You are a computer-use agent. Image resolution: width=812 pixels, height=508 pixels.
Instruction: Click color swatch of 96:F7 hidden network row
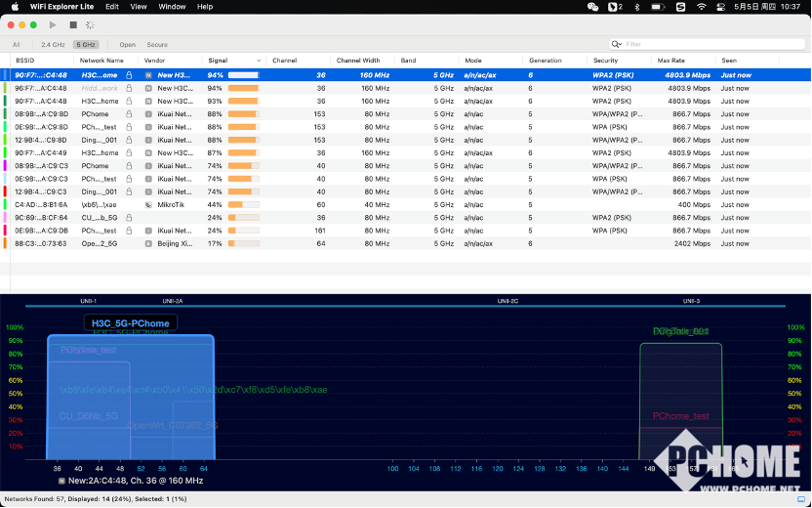point(5,88)
